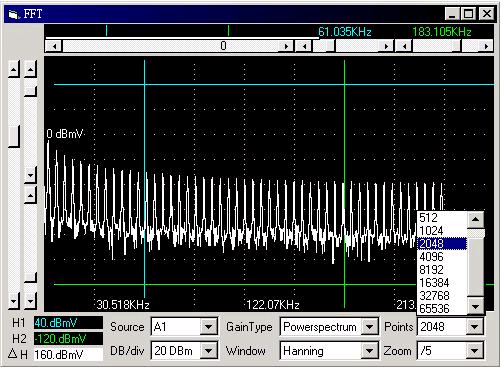The height and width of the screenshot is (367, 501).
Task: Click the FFT window title bar icon
Action: pos(14,14)
